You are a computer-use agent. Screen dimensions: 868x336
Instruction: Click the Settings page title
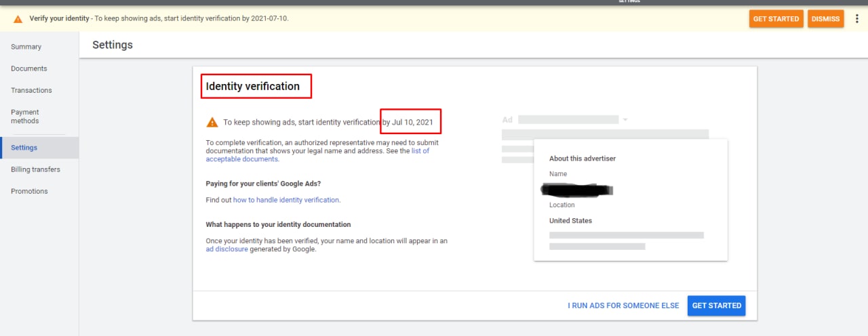point(113,45)
